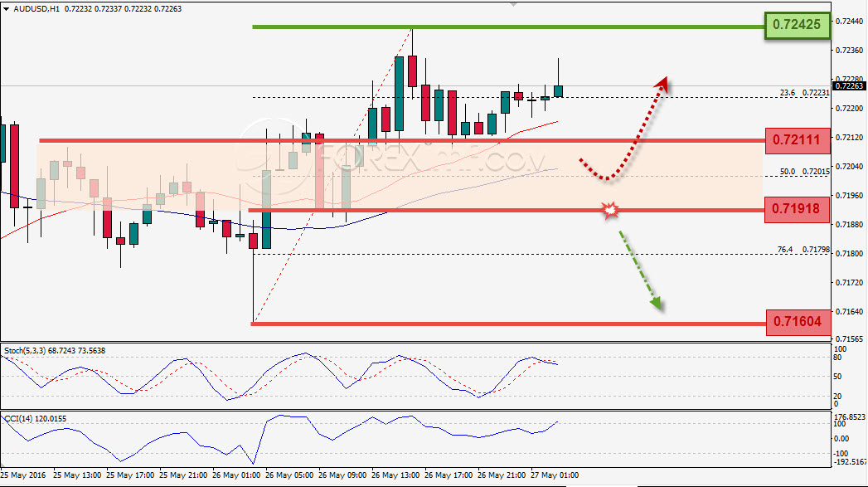
Task: Click the Fibonacci label 23.6 0.72231
Action: [804, 93]
